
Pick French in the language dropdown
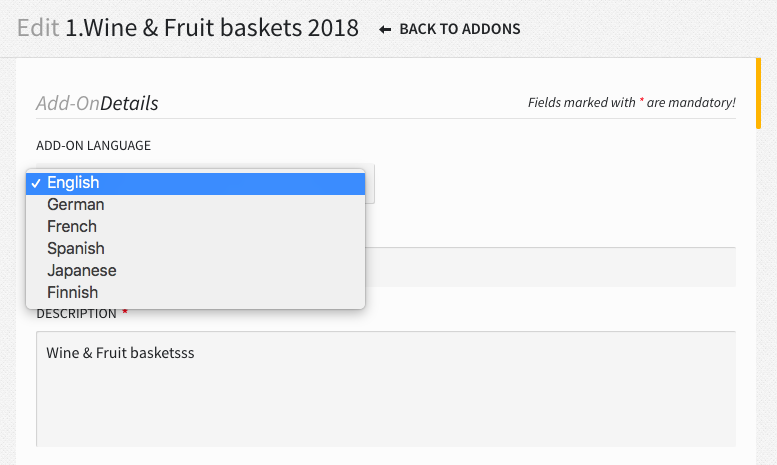[72, 227]
